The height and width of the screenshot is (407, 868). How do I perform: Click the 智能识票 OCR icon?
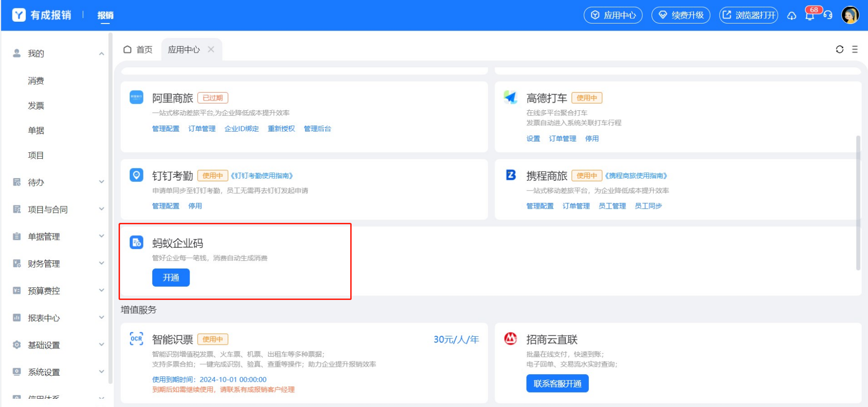[136, 339]
